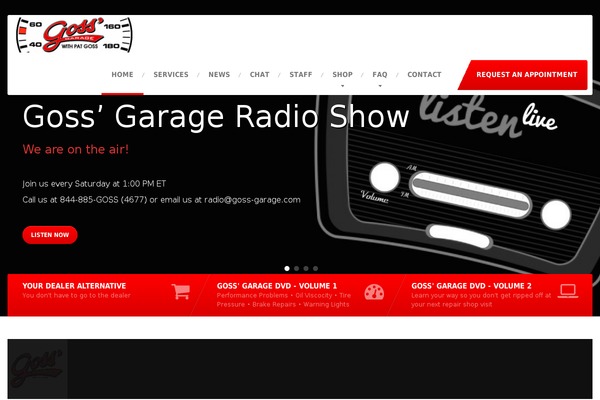The width and height of the screenshot is (600, 400).
Task: Open Goss' Garage DVD Volume 2 link
Action: coord(471,286)
